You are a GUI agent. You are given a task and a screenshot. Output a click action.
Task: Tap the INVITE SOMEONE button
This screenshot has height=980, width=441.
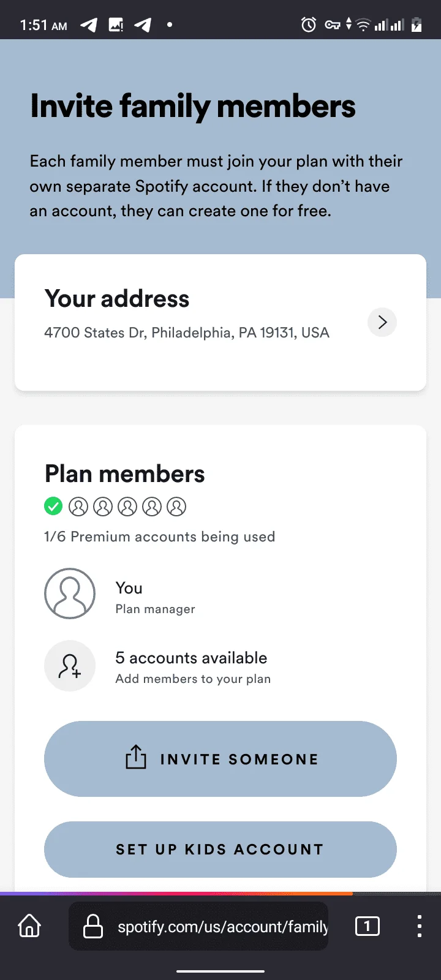[221, 759]
